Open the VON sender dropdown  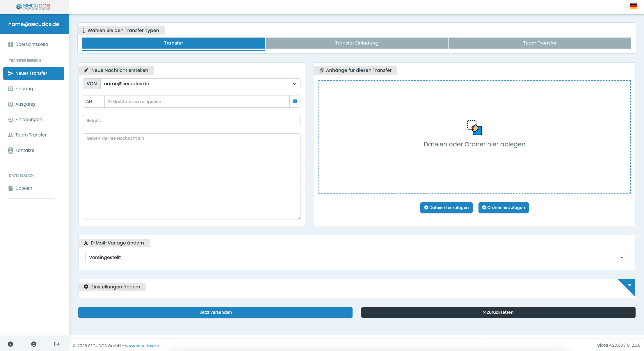click(x=200, y=84)
